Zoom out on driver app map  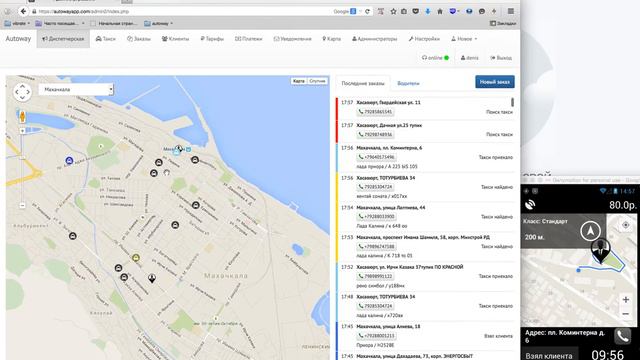(x=625, y=314)
